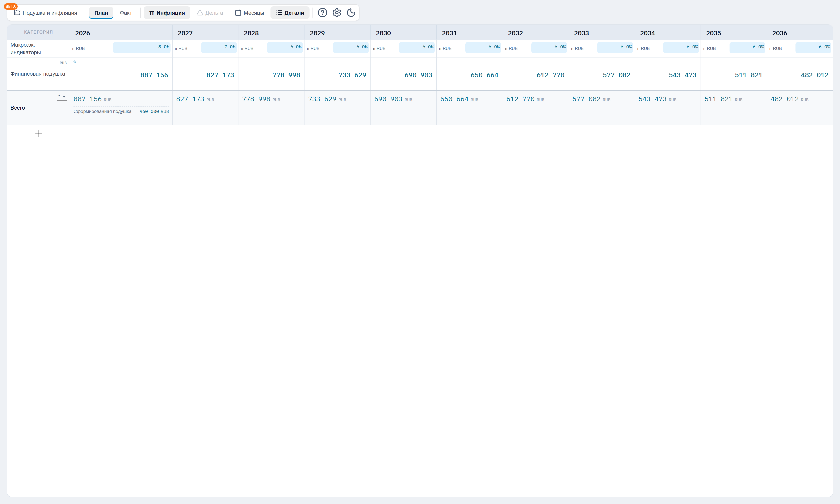The height and width of the screenshot is (504, 840).
Task: Click the Всего row label
Action: [18, 108]
